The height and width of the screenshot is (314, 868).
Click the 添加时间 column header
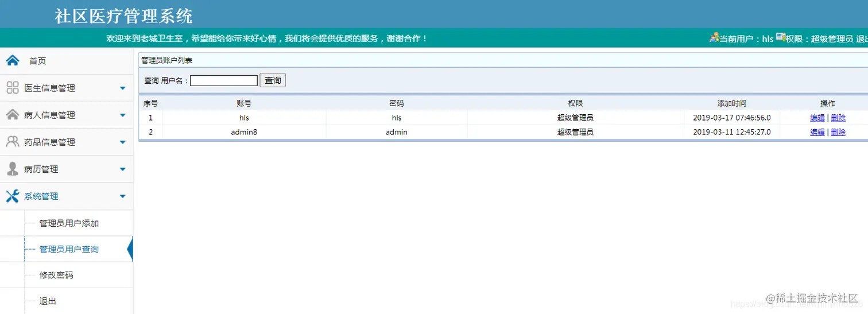[x=732, y=103]
